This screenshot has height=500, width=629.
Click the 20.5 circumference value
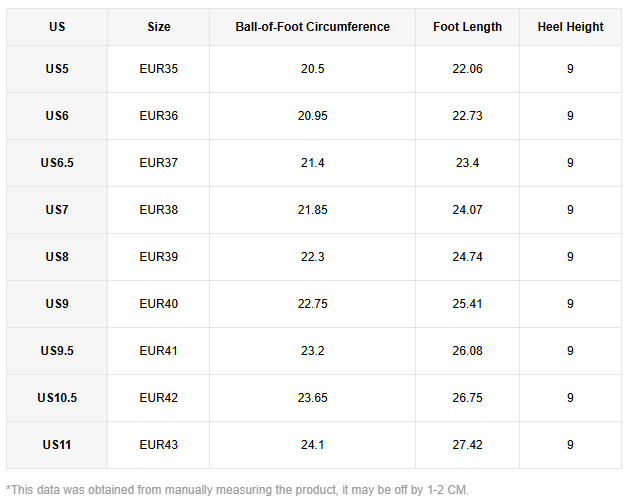pyautogui.click(x=312, y=69)
